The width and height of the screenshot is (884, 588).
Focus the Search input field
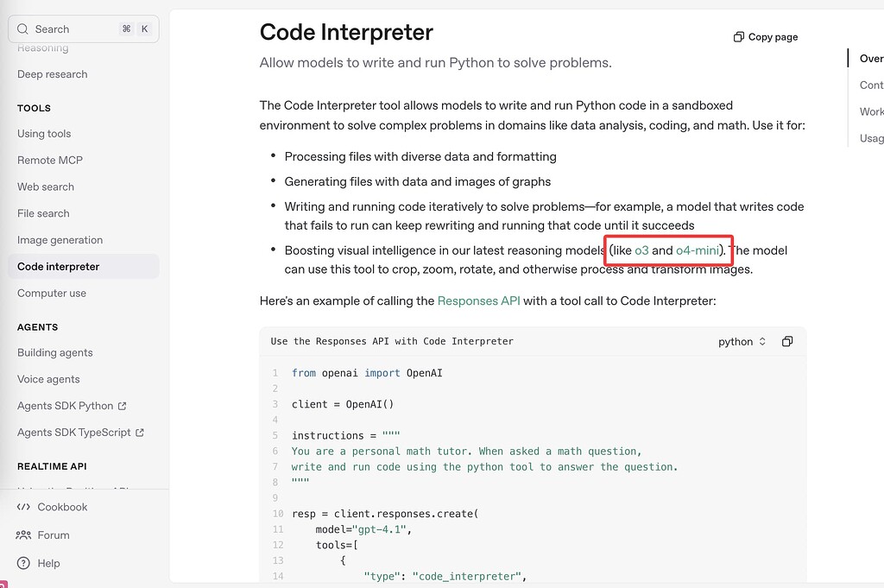click(x=84, y=28)
